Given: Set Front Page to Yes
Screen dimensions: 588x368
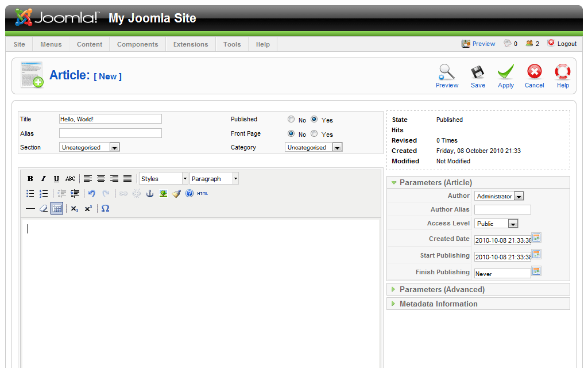Looking at the screenshot, I should (x=314, y=133).
